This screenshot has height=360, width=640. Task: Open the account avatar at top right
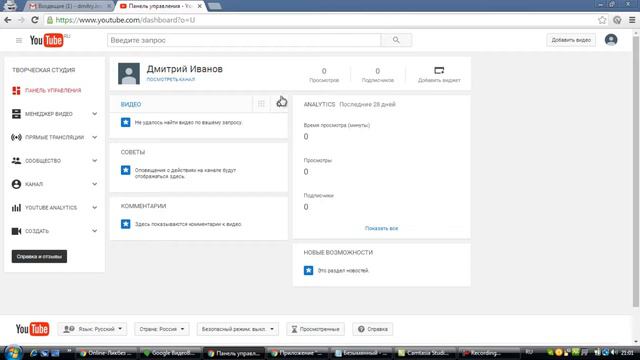tap(611, 40)
